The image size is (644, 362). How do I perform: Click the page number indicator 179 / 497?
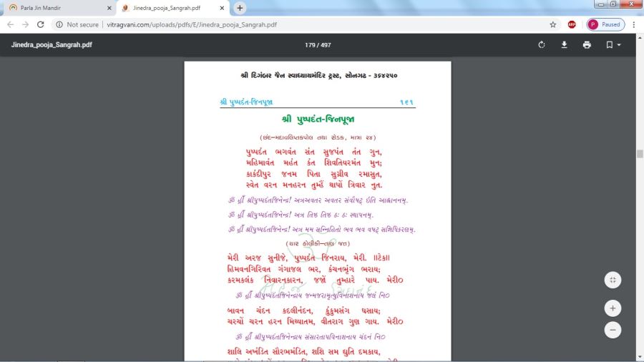pos(318,44)
